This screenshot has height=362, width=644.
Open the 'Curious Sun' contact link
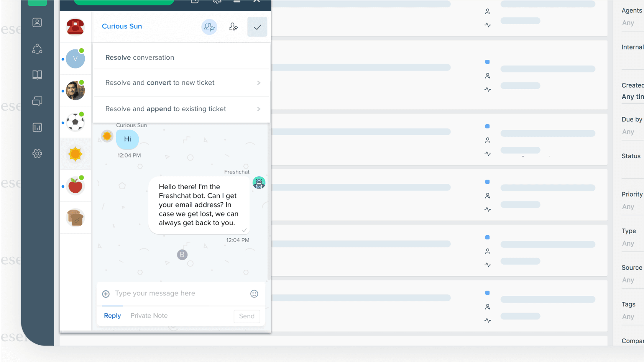(x=122, y=26)
